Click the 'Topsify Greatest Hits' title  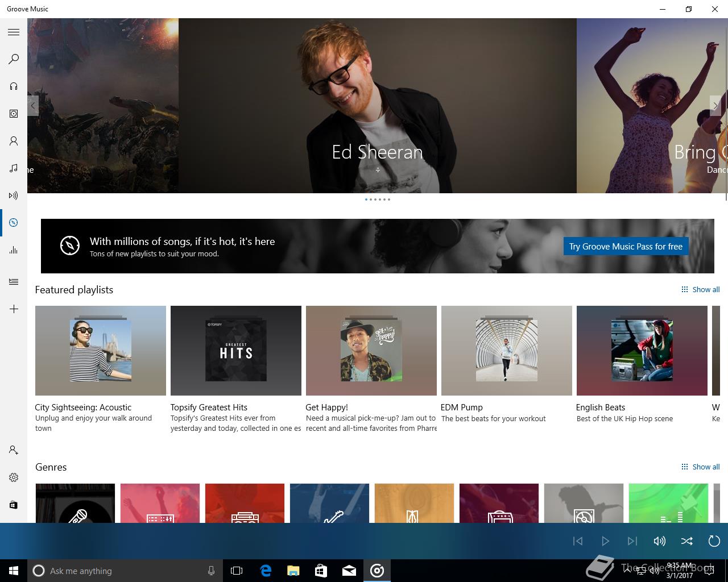click(209, 407)
